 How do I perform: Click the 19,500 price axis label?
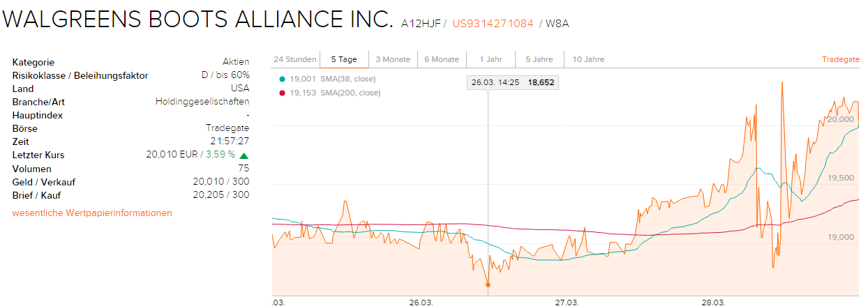click(841, 178)
